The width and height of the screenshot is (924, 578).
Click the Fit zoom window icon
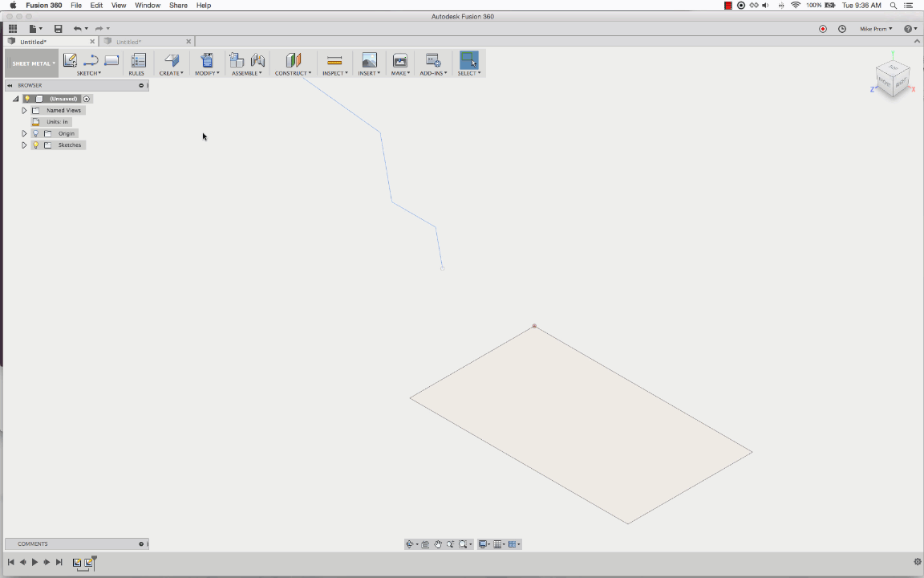click(x=463, y=544)
